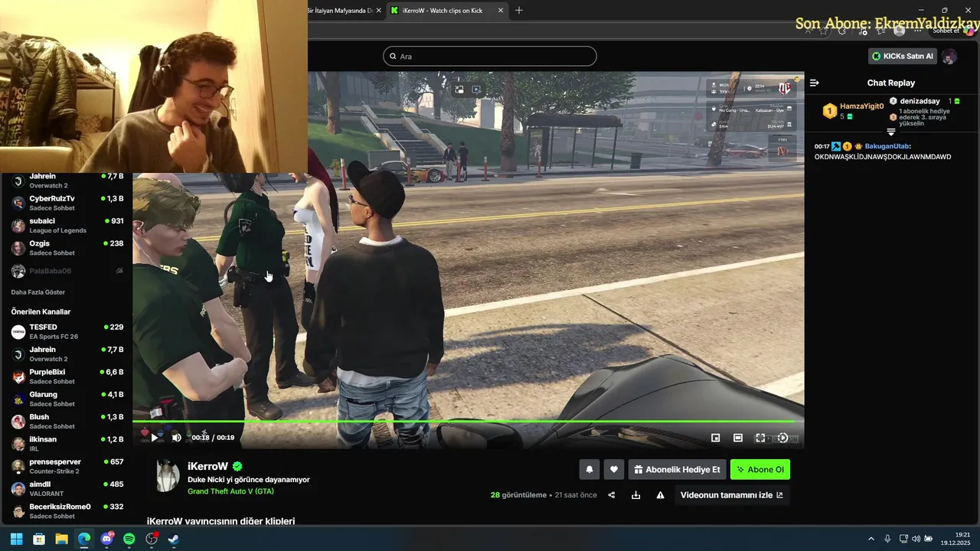Viewport: 980px width, 551px height.
Task: Click Abonelik Hediye Et button
Action: [677, 469]
